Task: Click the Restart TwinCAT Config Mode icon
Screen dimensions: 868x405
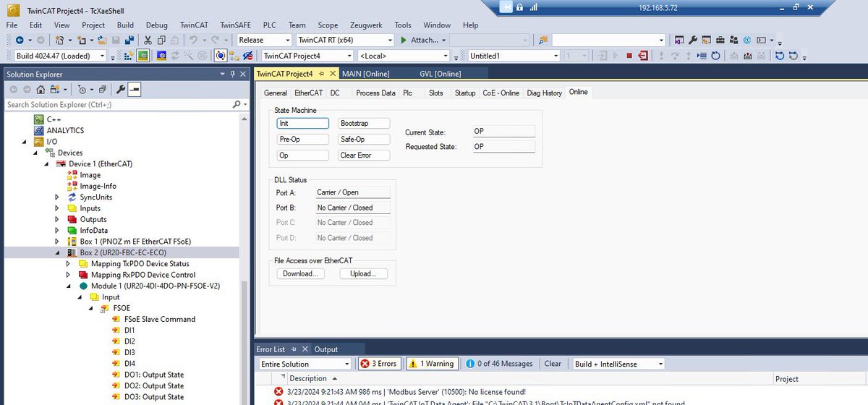Action: pyautogui.click(x=160, y=56)
